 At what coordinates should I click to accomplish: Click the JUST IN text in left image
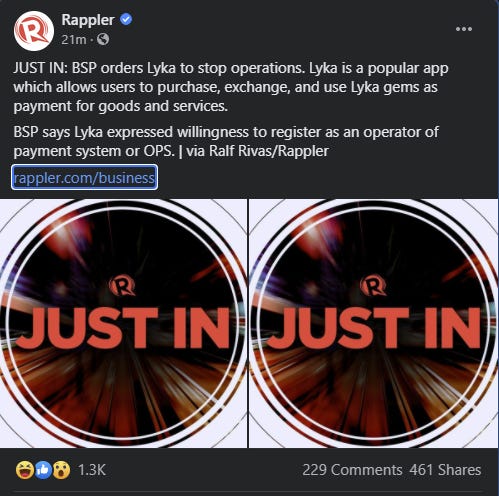(123, 328)
